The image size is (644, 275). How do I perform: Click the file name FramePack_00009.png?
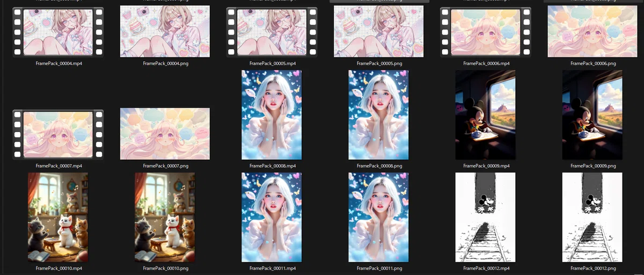(x=593, y=166)
